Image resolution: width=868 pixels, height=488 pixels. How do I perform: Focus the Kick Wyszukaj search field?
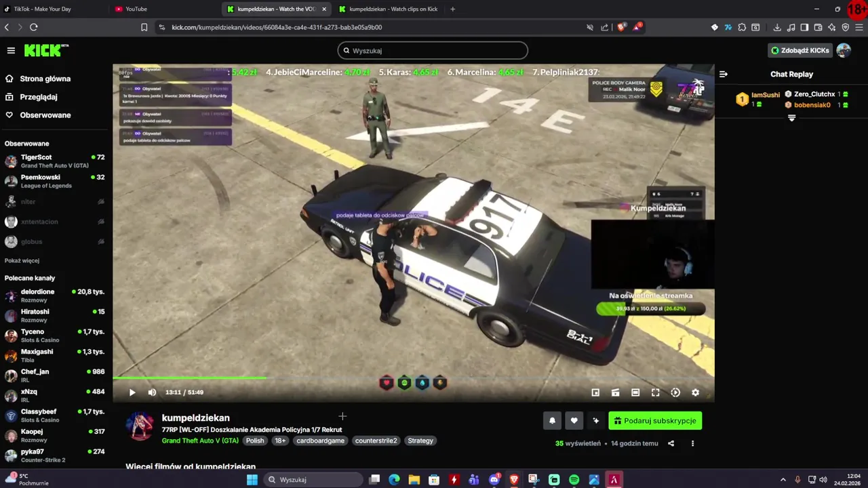433,51
